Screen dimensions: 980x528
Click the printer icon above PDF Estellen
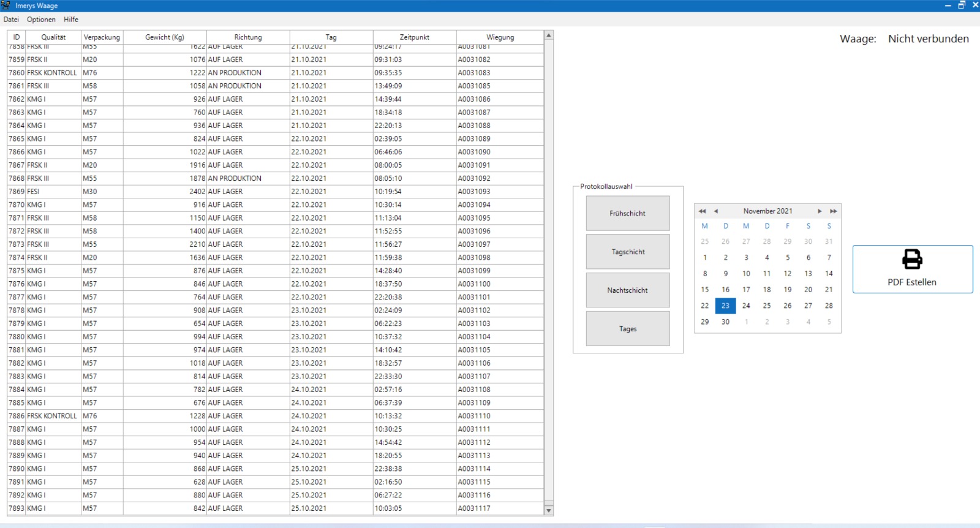912,259
